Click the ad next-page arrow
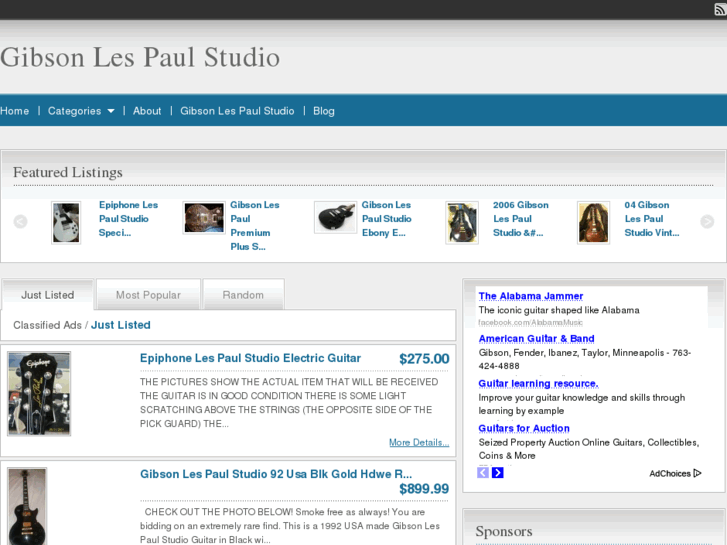The height and width of the screenshot is (545, 727). (x=497, y=473)
